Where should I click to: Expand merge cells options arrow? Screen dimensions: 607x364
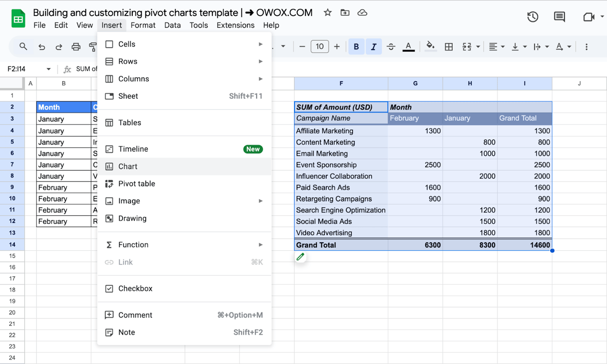point(478,46)
